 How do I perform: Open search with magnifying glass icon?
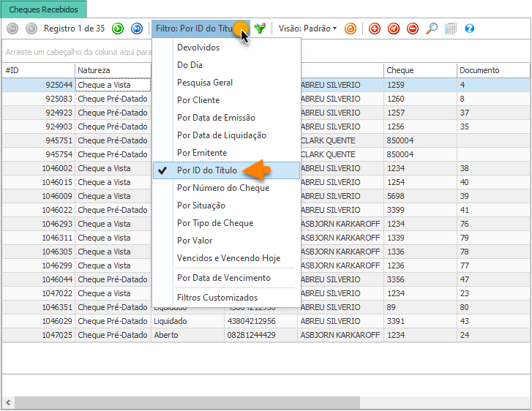(x=432, y=29)
